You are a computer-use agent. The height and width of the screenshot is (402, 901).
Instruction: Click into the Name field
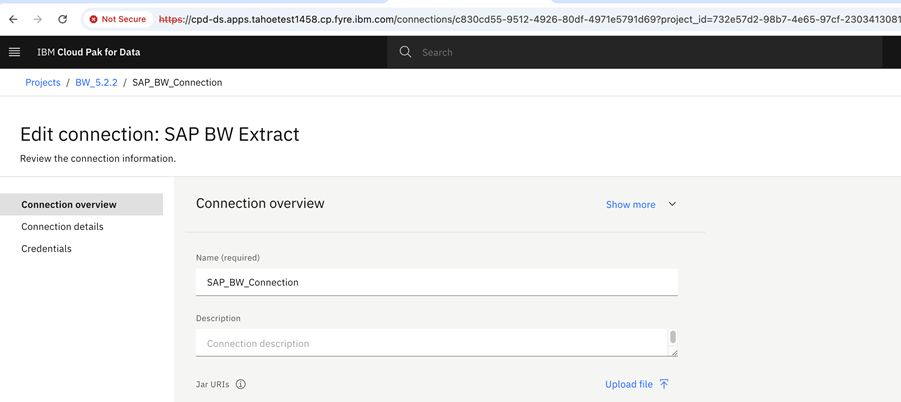[x=437, y=283]
